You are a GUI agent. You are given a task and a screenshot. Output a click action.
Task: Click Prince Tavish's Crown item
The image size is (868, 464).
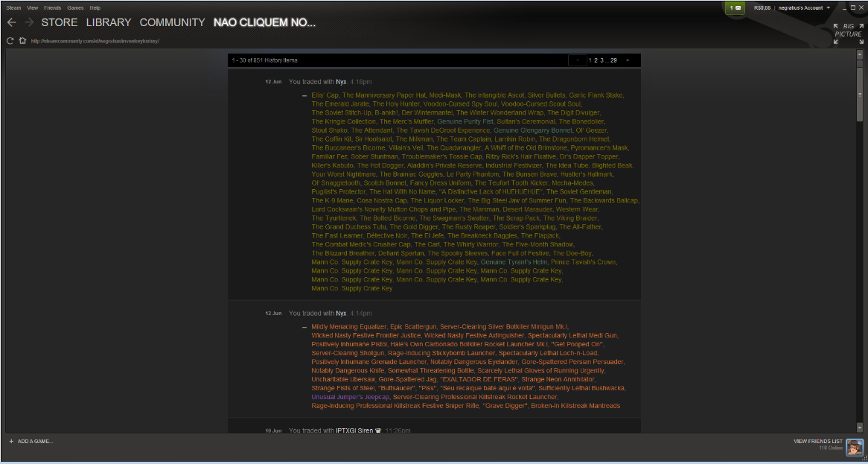(584, 262)
